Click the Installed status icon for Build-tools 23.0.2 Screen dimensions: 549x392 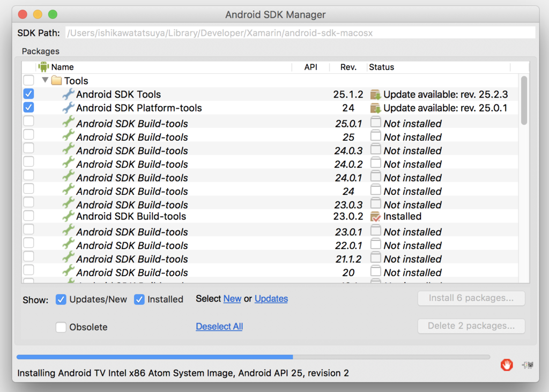click(x=375, y=216)
